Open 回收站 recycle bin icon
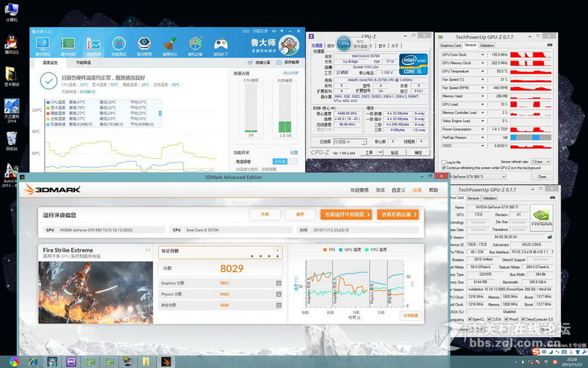The height and width of the screenshot is (368, 588). pyautogui.click(x=12, y=141)
